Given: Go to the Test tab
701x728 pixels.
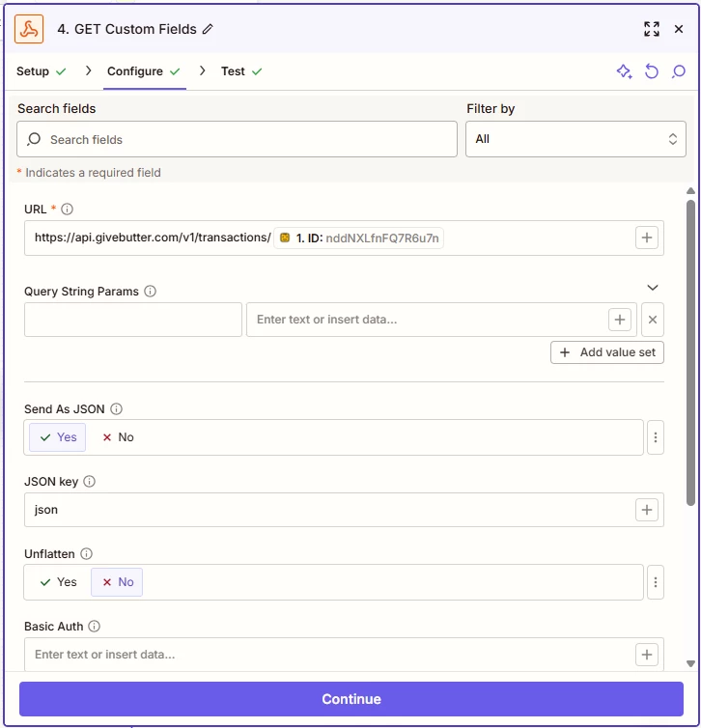Looking at the screenshot, I should pos(241,71).
